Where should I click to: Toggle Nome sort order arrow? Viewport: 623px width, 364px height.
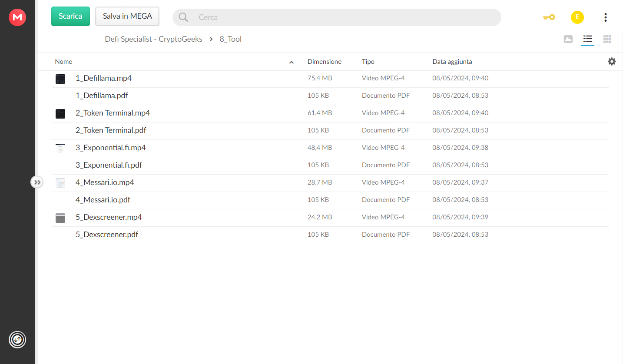click(292, 62)
